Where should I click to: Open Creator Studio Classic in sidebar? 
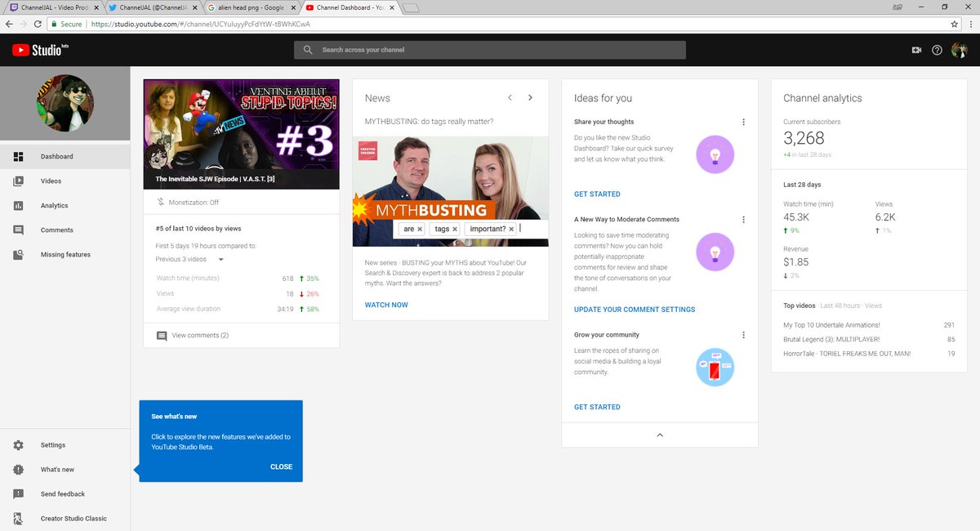[x=65, y=519]
